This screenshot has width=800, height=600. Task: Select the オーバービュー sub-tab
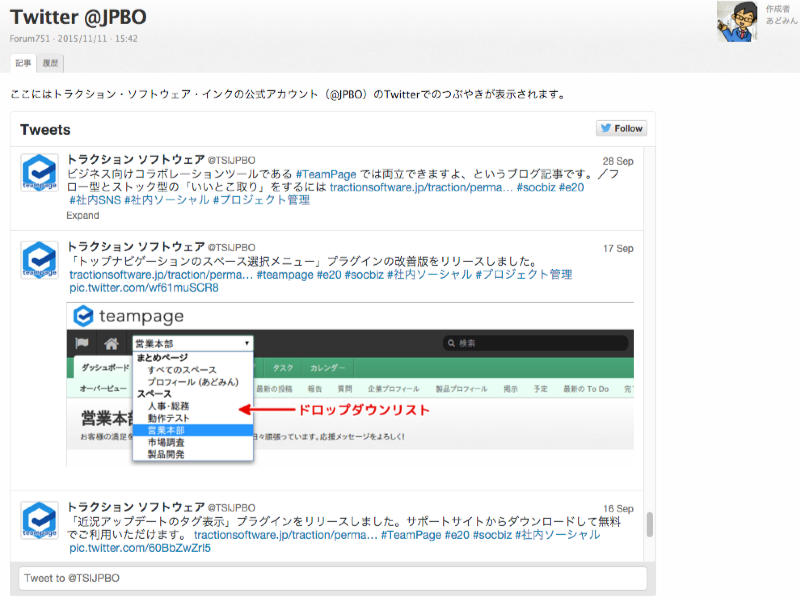[x=103, y=389]
